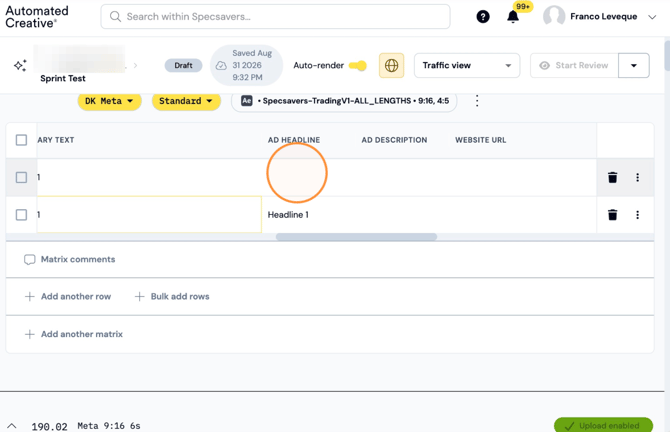Click the horizontal table scrollbar
670x432 pixels.
(x=356, y=237)
